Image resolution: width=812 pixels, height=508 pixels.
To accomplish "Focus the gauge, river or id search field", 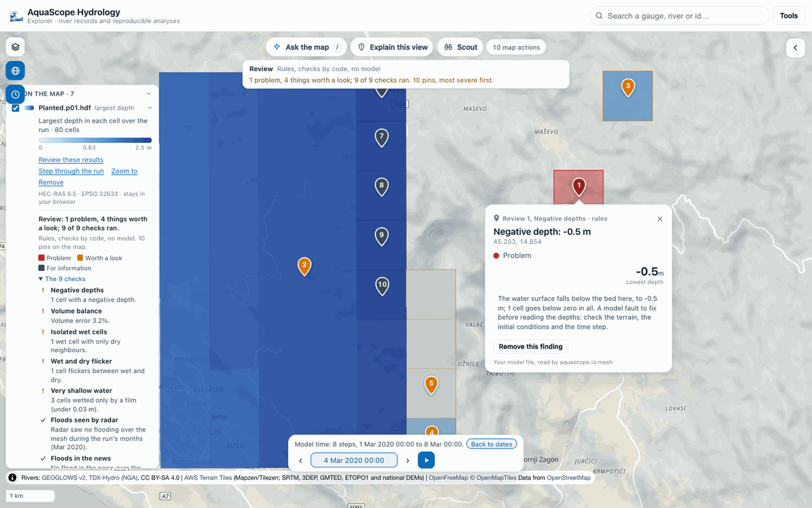I will point(679,16).
